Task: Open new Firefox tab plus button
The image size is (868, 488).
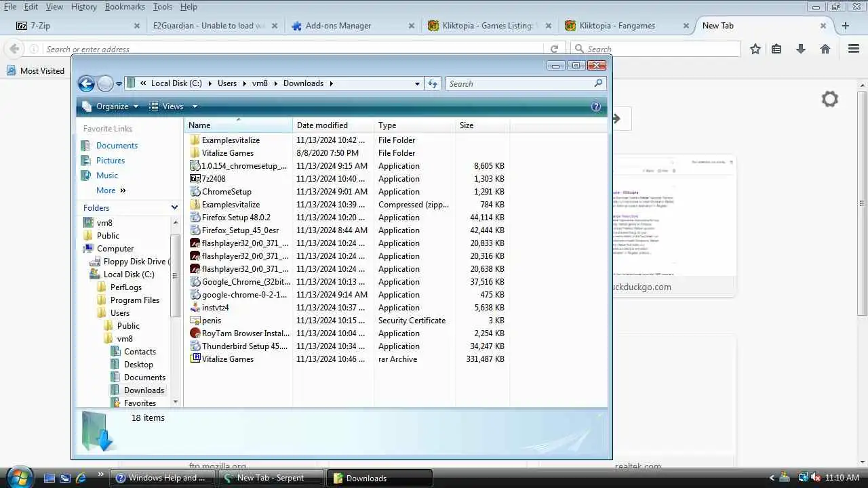Action: [x=845, y=26]
